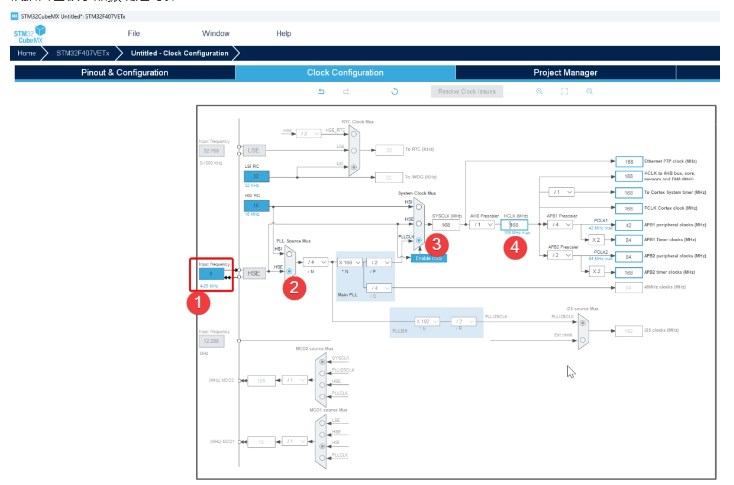Open the APB2 Prescaler dropdown
Image resolution: width=734 pixels, height=485 pixels.
[560, 255]
